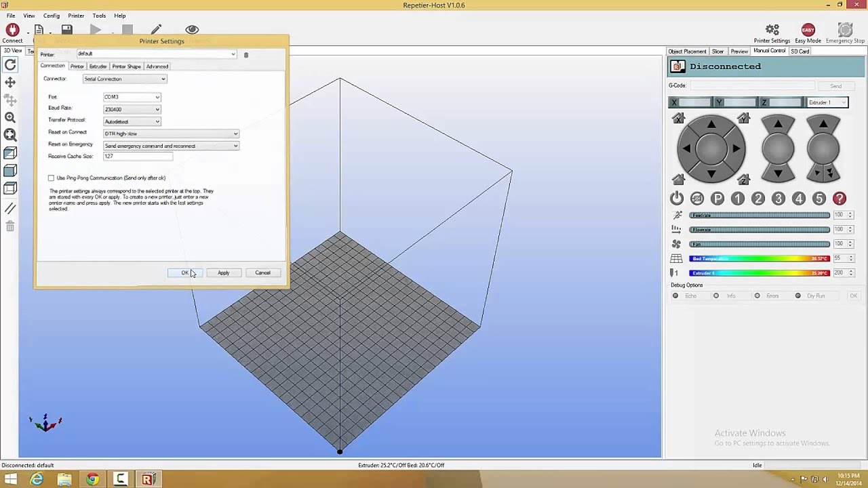Image resolution: width=868 pixels, height=488 pixels.
Task: Click the Home Y icon
Action: coord(744,119)
